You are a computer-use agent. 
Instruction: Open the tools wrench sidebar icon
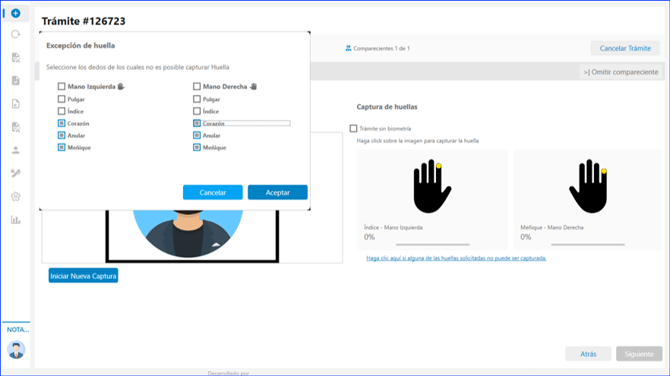pos(16,173)
